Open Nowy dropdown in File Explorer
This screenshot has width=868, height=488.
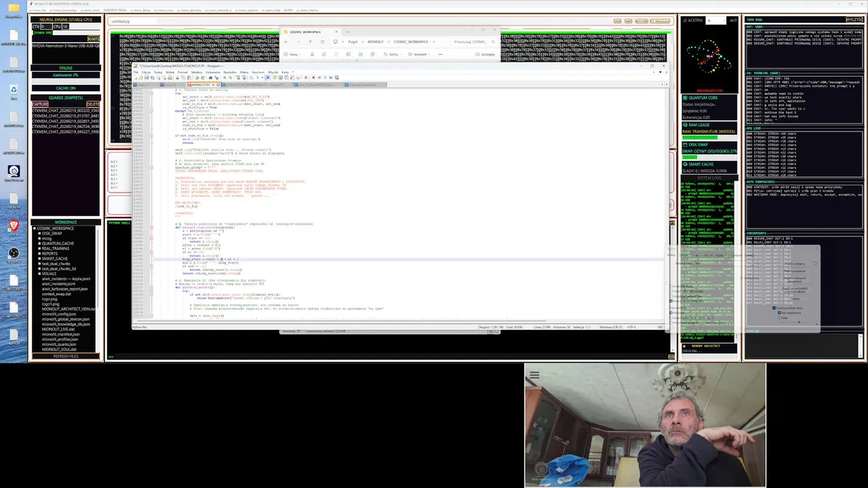click(293, 54)
